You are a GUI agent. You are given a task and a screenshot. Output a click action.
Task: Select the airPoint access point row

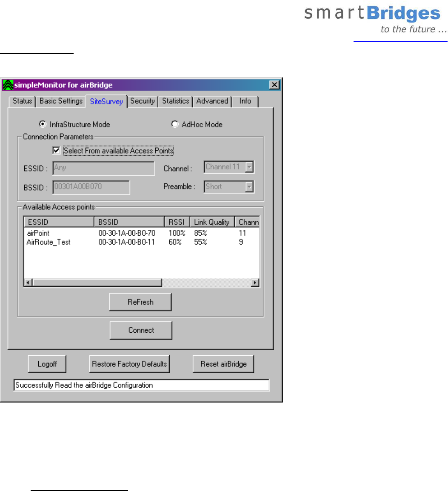[142, 233]
